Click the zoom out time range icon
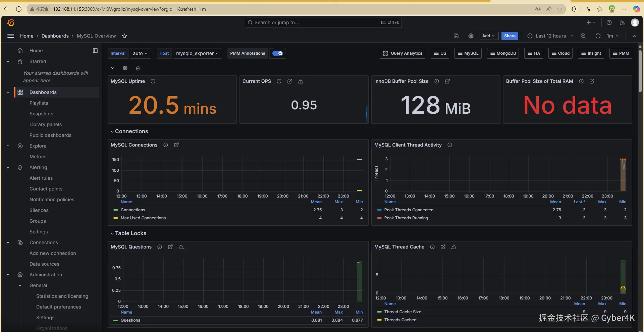644x332 pixels. [x=583, y=36]
